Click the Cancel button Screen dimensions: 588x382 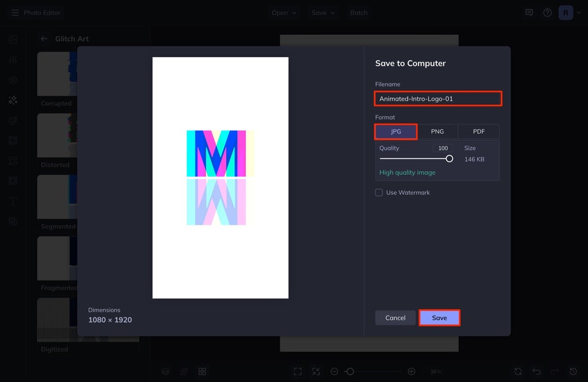[396, 318]
